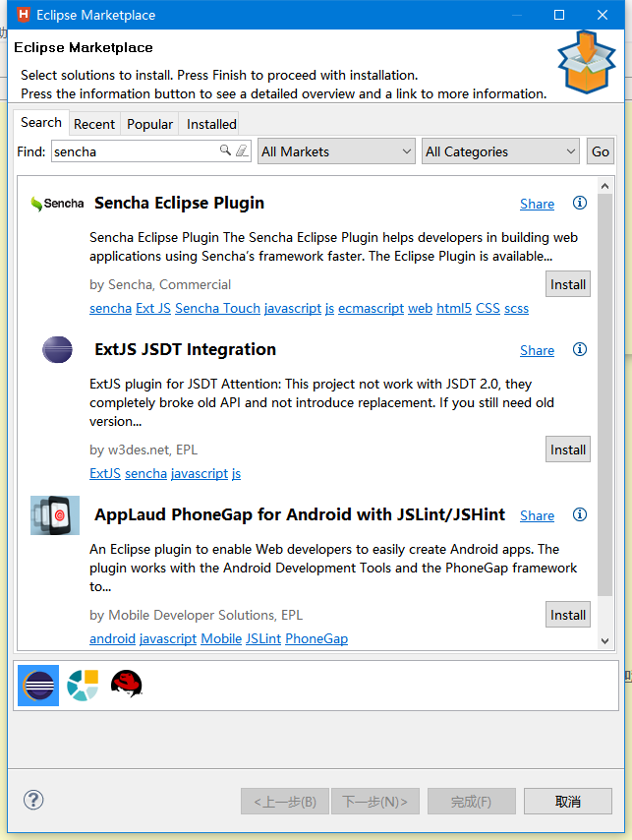Click the 'android' tag link

[x=112, y=639]
